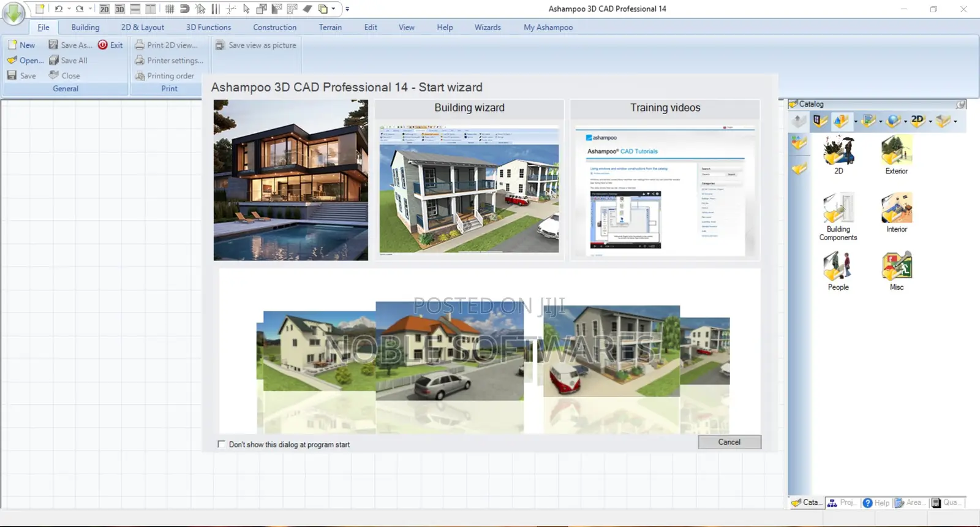Open the customize quick access toolbar dropdown
The height and width of the screenshot is (527, 980).
pos(347,9)
